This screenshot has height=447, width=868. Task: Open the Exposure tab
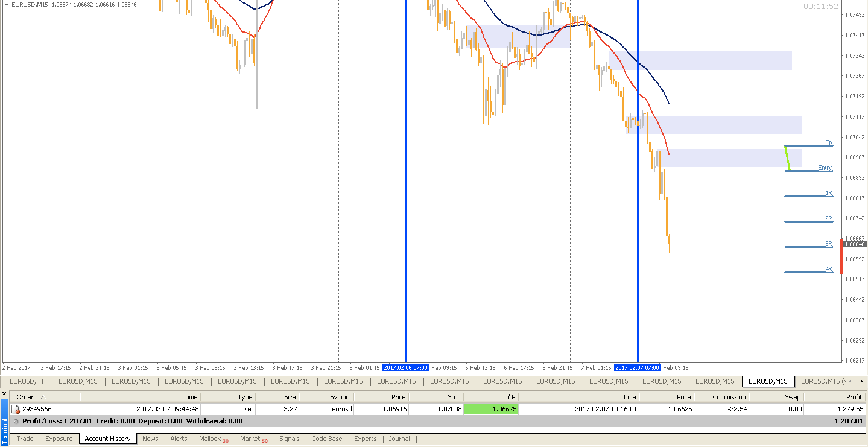59,439
